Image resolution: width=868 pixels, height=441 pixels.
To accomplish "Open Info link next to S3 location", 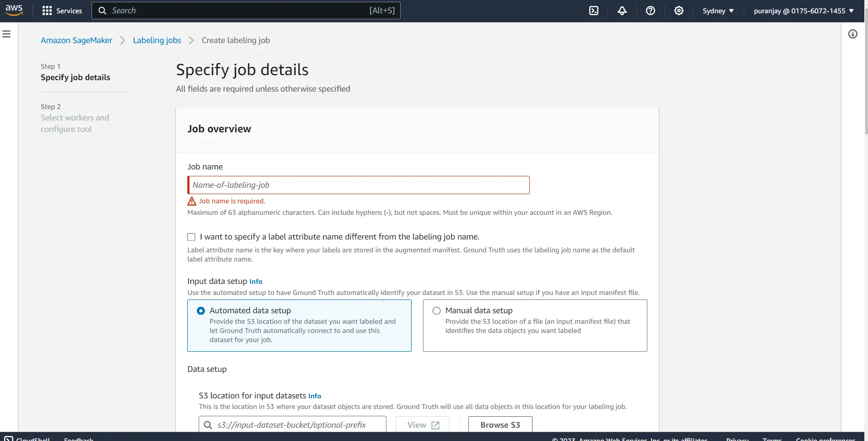I will point(315,396).
